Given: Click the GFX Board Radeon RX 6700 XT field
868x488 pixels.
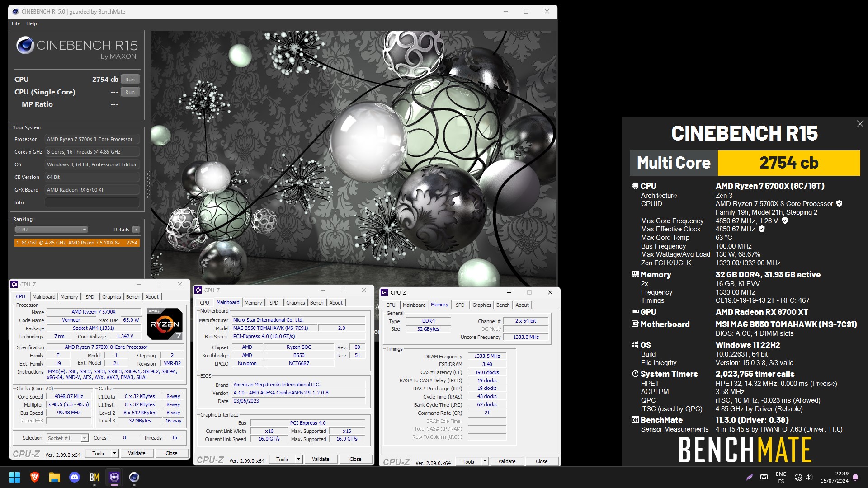Looking at the screenshot, I should coord(92,190).
